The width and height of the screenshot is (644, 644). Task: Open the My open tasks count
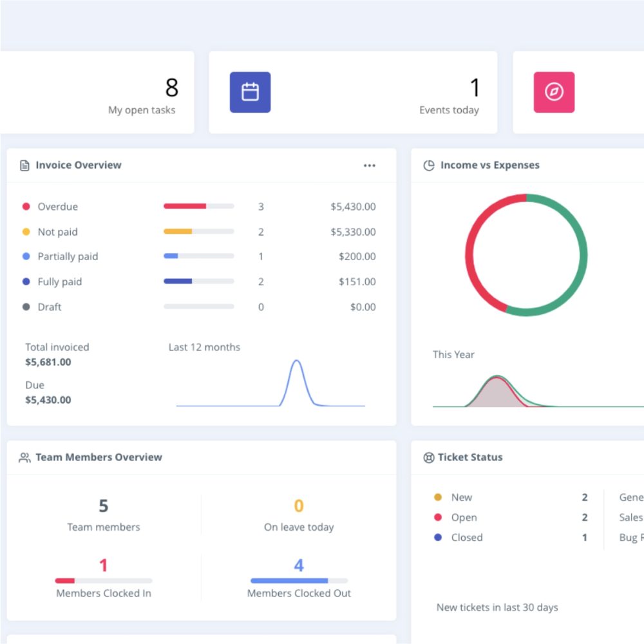171,88
